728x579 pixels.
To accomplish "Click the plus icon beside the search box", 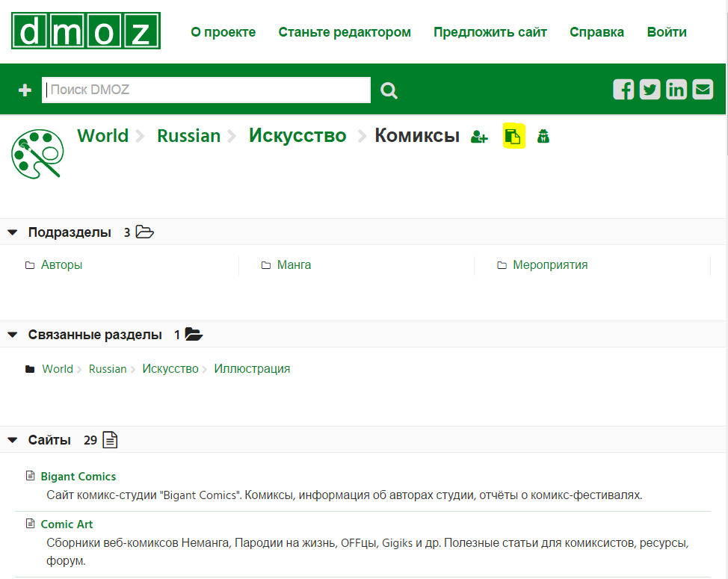I will coord(25,90).
